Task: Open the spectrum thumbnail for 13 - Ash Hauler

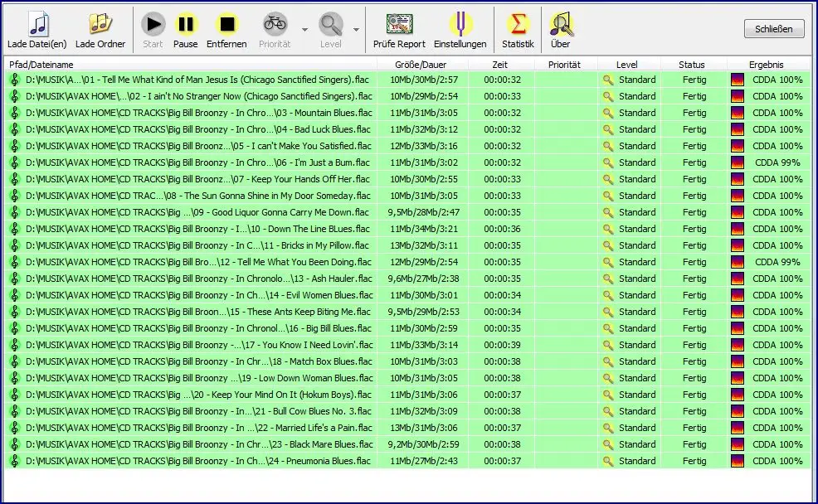Action: [738, 279]
